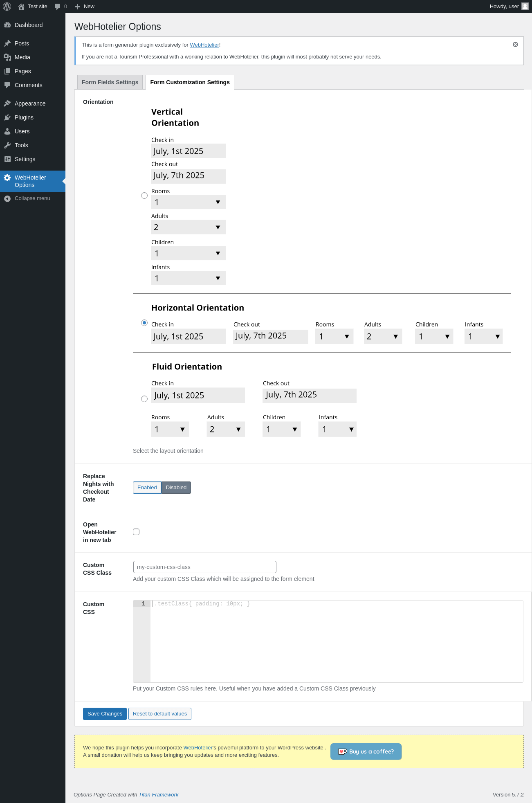
Task: Click the Comments speech bubble sidebar icon
Action: (x=7, y=85)
